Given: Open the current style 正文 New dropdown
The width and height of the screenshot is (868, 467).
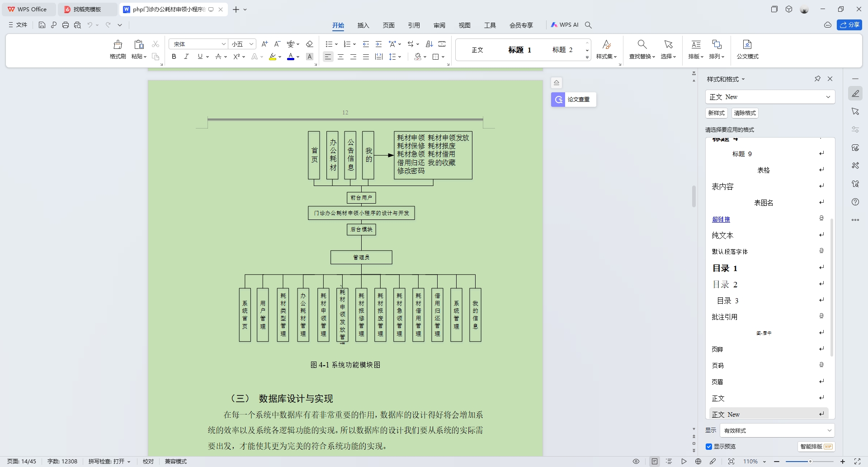Looking at the screenshot, I should (x=770, y=97).
